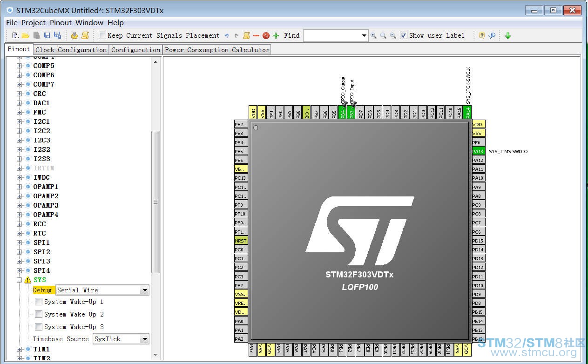Click the Save Project disk icon
Image resolution: width=588 pixels, height=364 pixels.
click(x=47, y=35)
